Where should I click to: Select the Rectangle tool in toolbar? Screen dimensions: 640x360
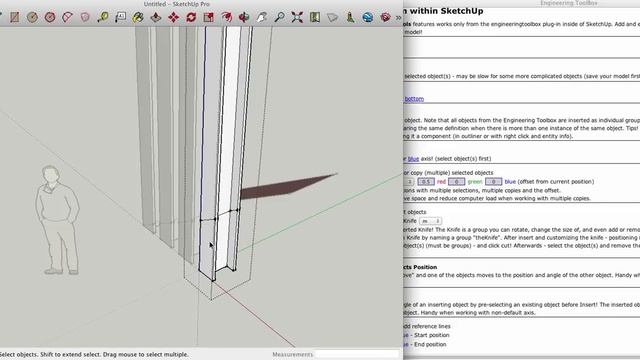click(x=15, y=17)
